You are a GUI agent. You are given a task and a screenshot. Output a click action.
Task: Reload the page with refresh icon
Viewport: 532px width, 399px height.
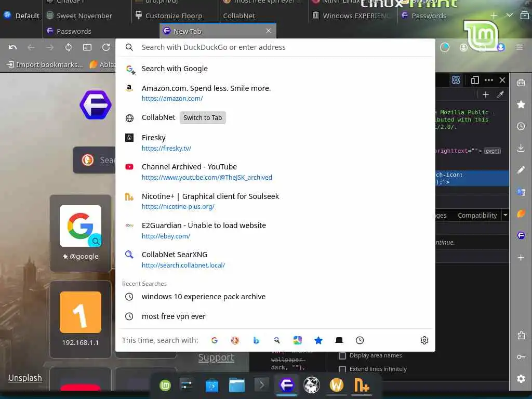coord(106,47)
